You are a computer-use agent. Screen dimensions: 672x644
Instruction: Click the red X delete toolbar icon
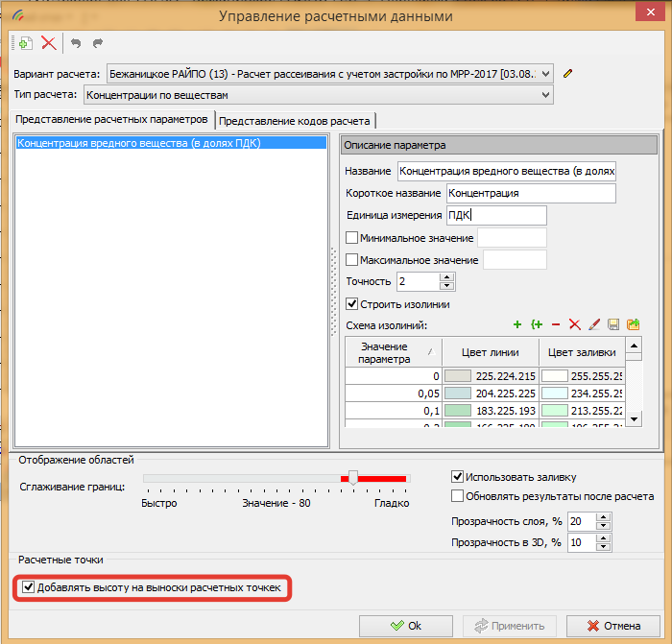click(x=48, y=43)
